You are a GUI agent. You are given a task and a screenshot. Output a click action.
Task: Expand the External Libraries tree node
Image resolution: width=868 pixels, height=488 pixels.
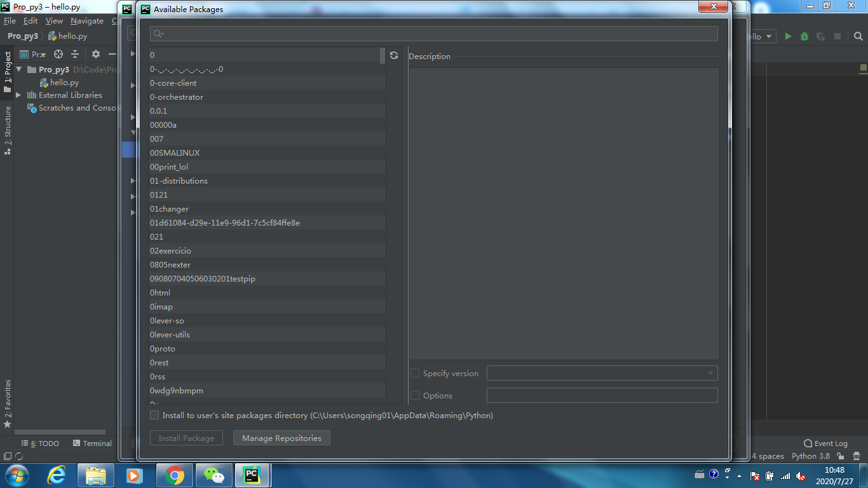click(x=18, y=95)
